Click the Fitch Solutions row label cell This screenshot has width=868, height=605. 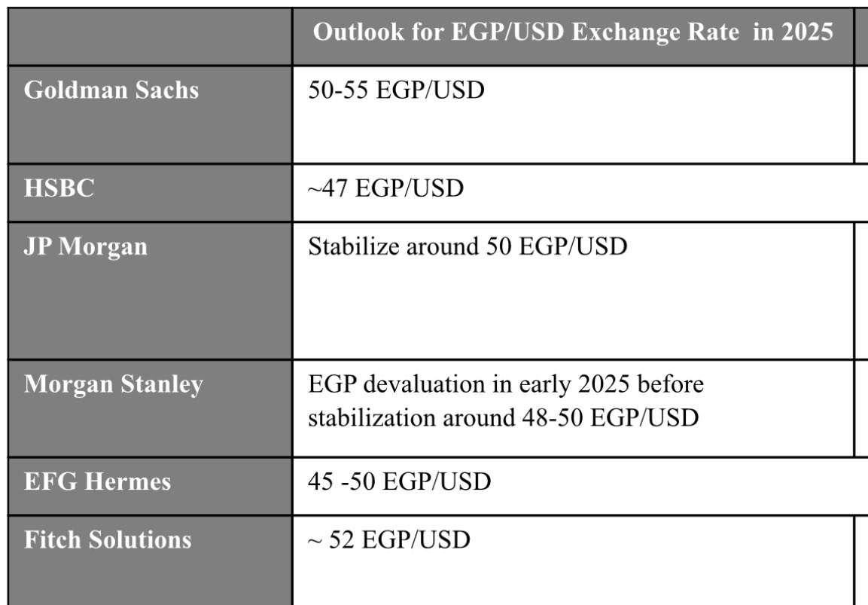[108, 539]
